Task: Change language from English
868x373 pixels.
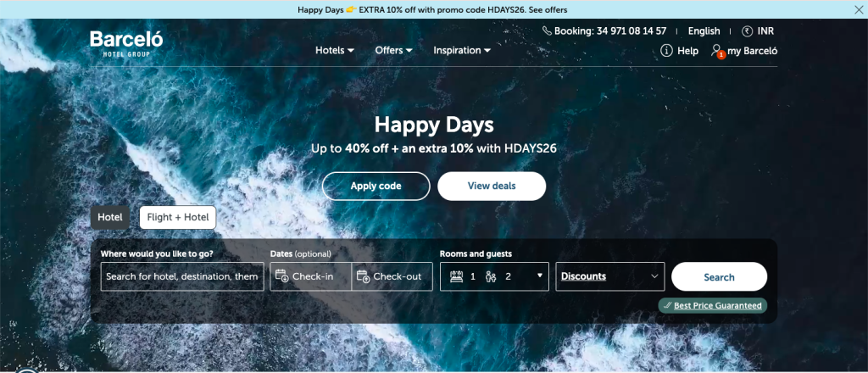Action: click(704, 31)
